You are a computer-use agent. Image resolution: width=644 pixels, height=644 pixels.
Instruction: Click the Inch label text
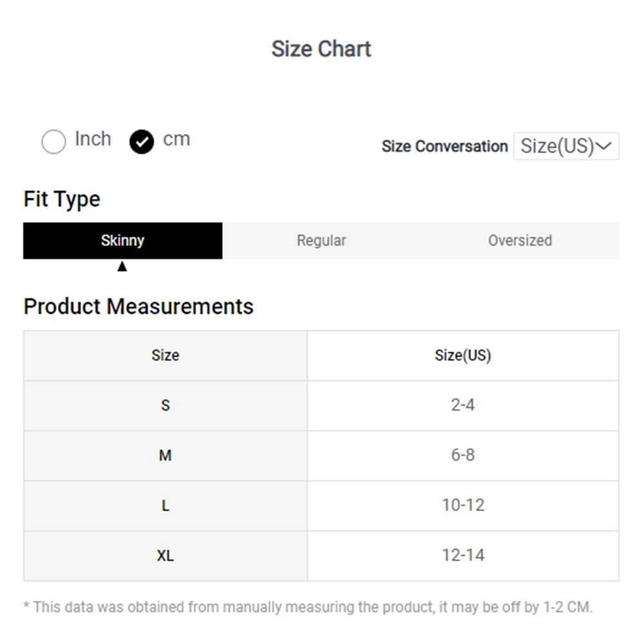click(x=93, y=139)
